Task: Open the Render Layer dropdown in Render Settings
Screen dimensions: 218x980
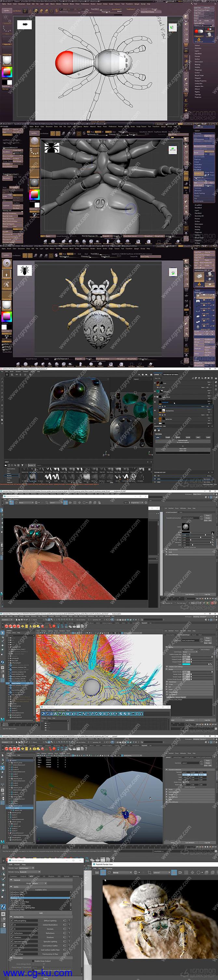Action: 27,868
